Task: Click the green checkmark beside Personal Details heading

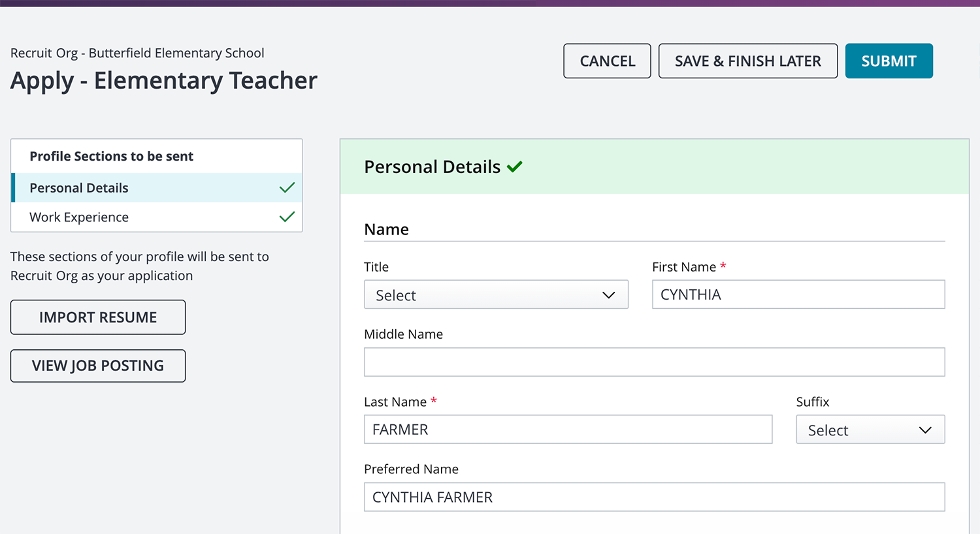Action: pos(515,167)
